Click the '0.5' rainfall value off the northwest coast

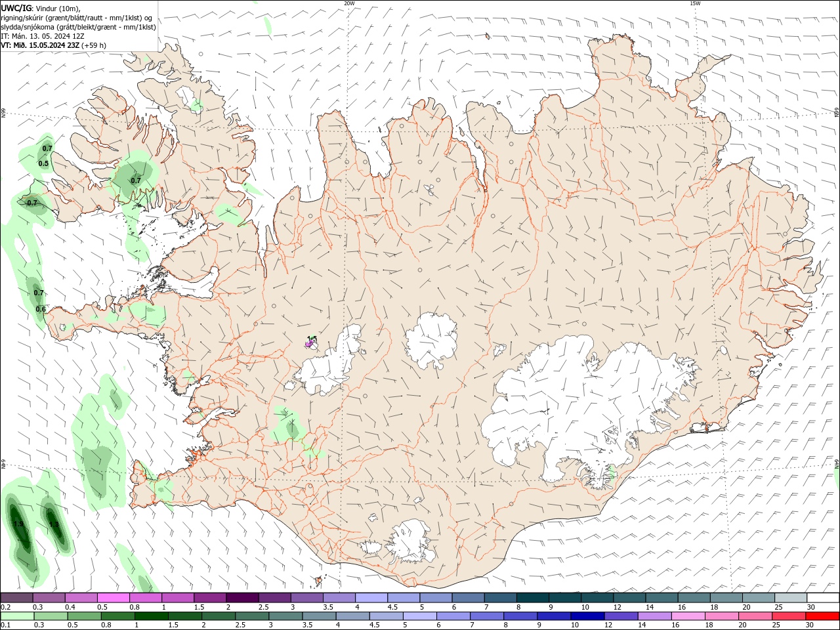point(43,163)
